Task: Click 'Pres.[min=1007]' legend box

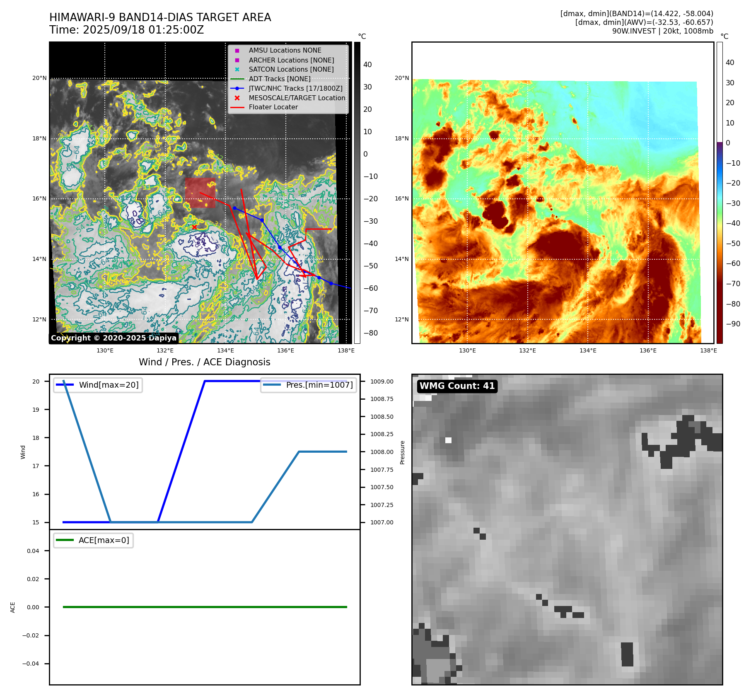Action: point(309,385)
